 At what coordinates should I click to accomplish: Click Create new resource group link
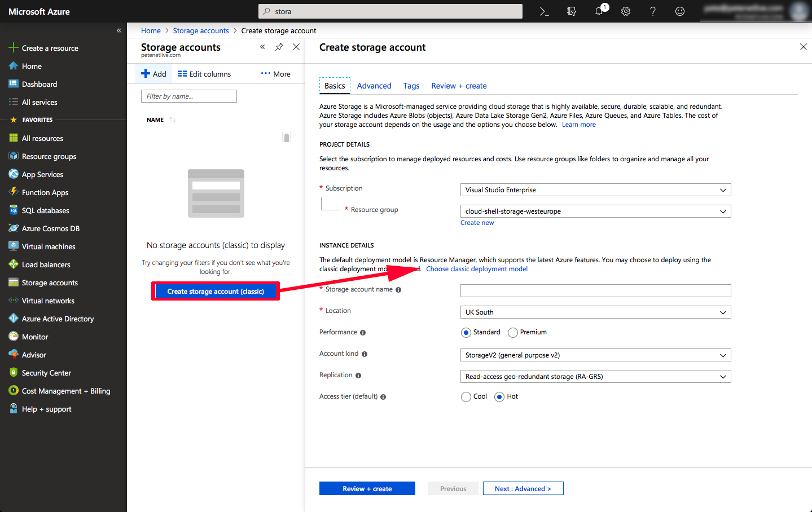[x=477, y=223]
